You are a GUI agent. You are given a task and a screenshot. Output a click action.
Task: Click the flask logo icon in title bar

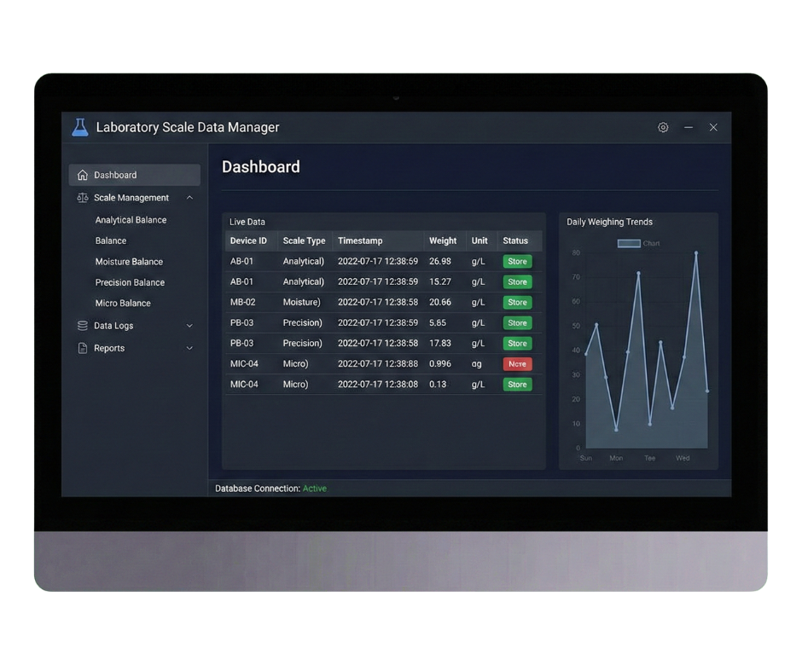point(79,127)
